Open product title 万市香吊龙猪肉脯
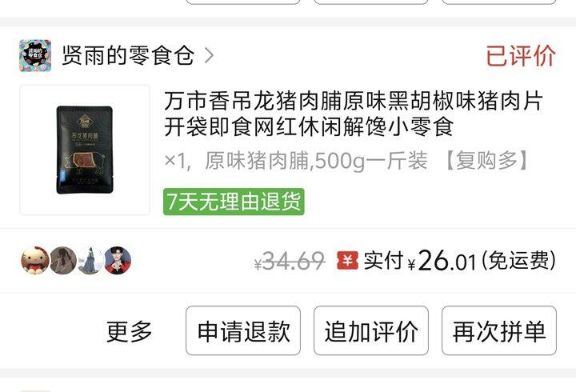Screen dimensions: 576x392 [x=353, y=114]
